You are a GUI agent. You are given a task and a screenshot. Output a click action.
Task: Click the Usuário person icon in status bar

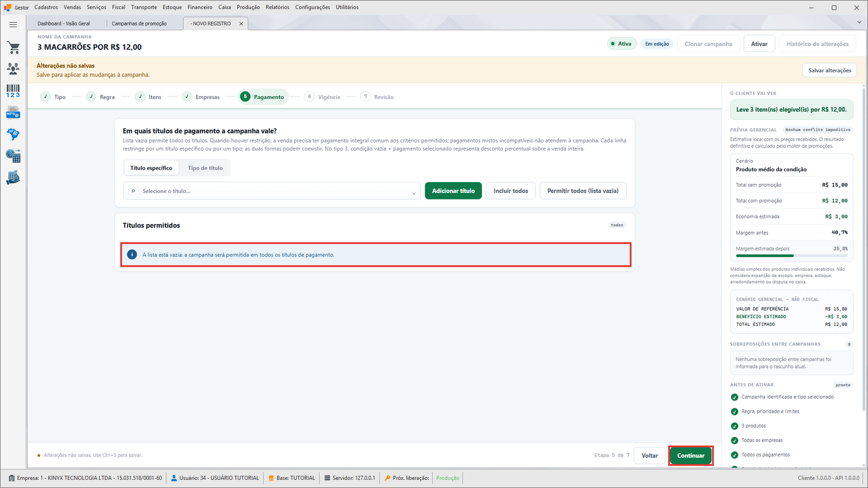coord(174,478)
